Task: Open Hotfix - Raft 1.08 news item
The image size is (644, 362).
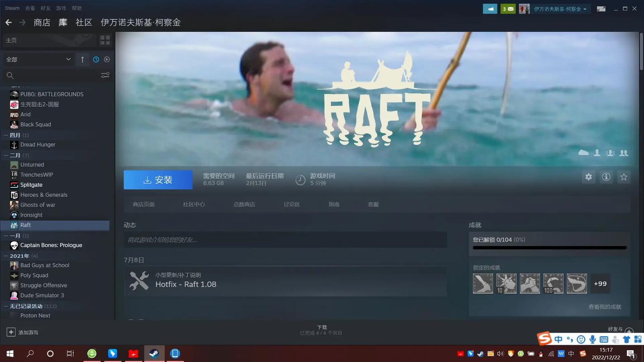Action: point(285,281)
